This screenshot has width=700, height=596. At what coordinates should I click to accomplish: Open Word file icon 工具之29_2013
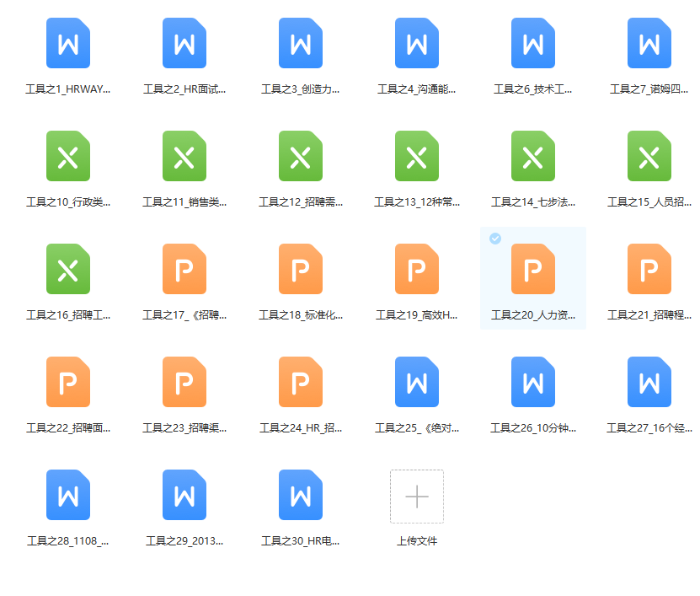[x=184, y=495]
